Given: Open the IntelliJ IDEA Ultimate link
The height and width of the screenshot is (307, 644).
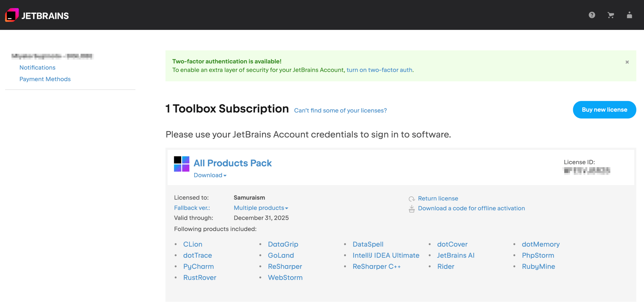Looking at the screenshot, I should click(386, 255).
